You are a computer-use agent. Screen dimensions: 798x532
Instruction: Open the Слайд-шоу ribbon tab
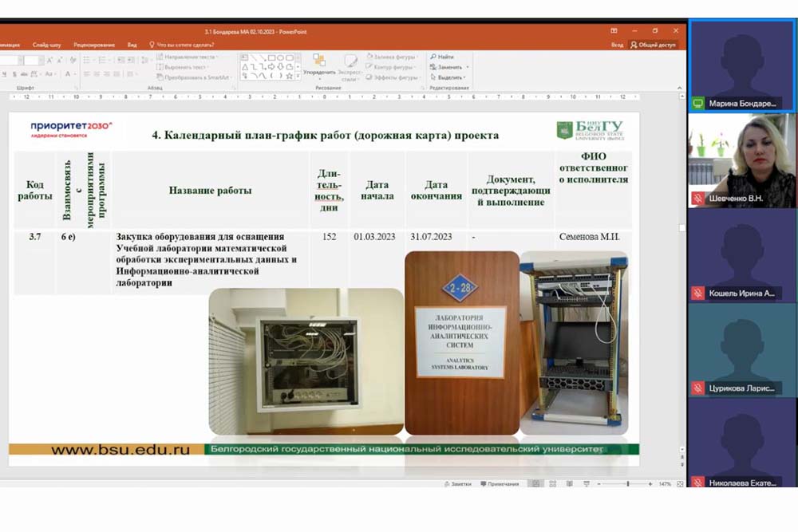click(x=47, y=45)
